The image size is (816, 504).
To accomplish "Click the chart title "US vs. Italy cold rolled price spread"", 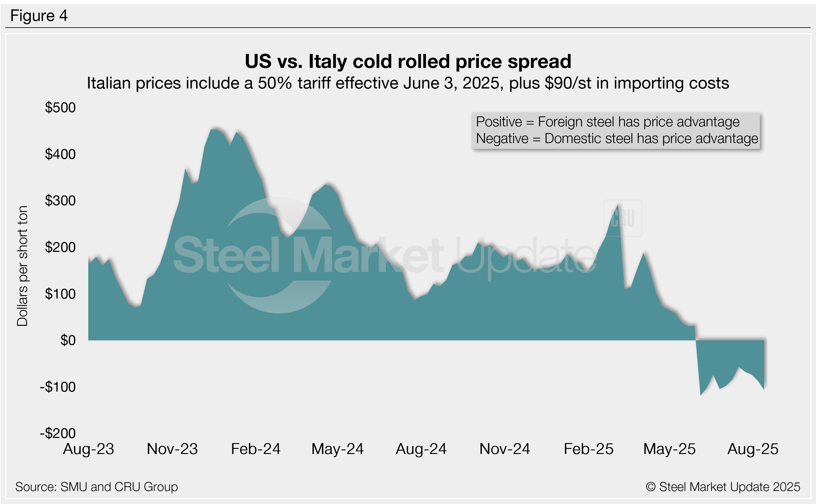I will click(408, 61).
